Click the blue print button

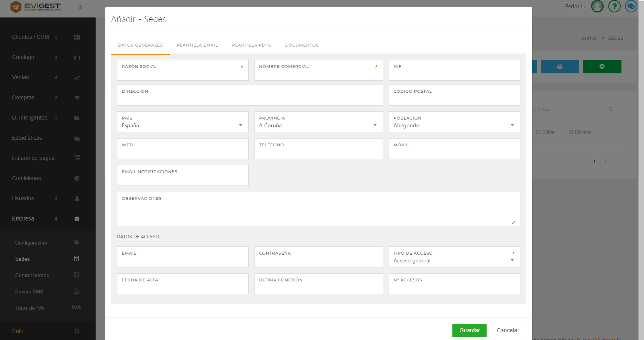click(560, 66)
